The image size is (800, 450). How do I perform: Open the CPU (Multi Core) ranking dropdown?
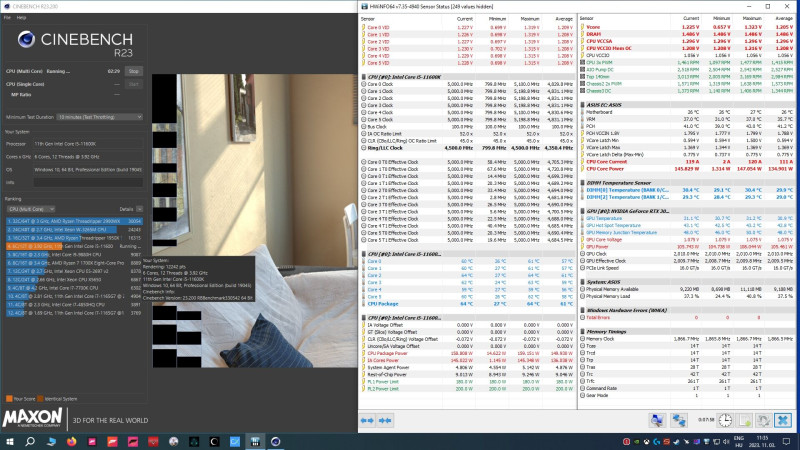(x=31, y=209)
